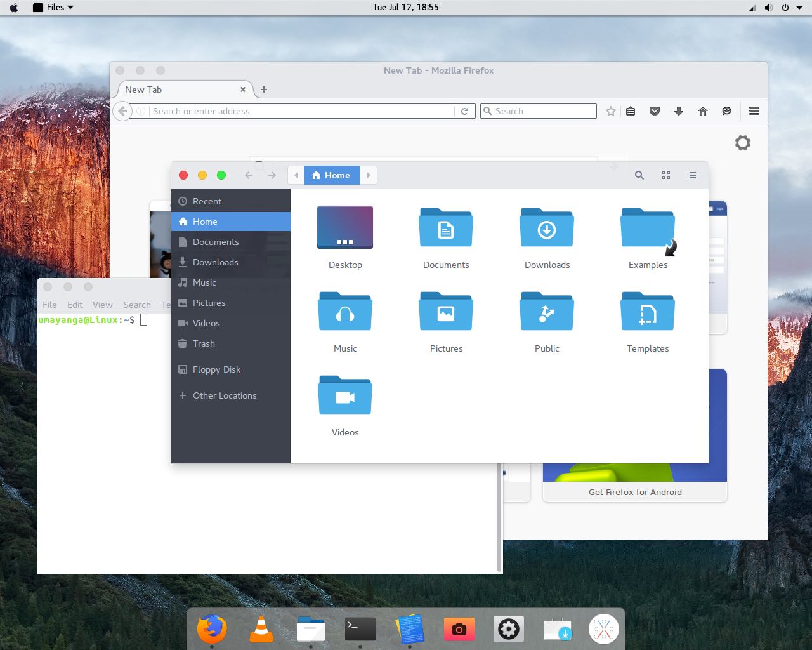
Task: Save the page to Pocket
Action: [655, 111]
